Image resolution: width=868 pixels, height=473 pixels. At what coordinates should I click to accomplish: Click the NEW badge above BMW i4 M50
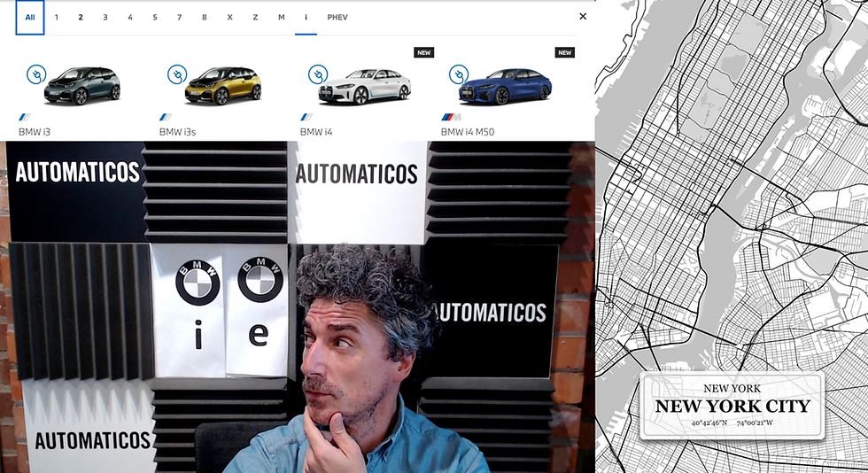(565, 52)
